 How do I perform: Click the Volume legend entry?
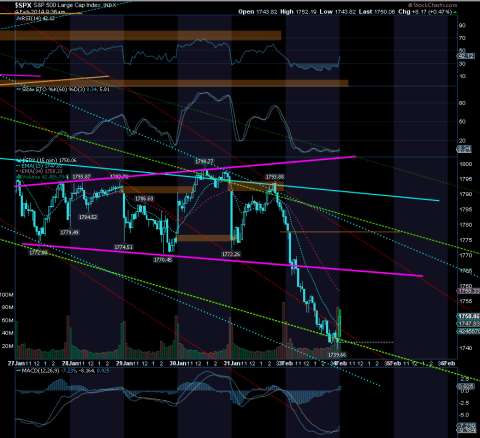click(x=42, y=177)
